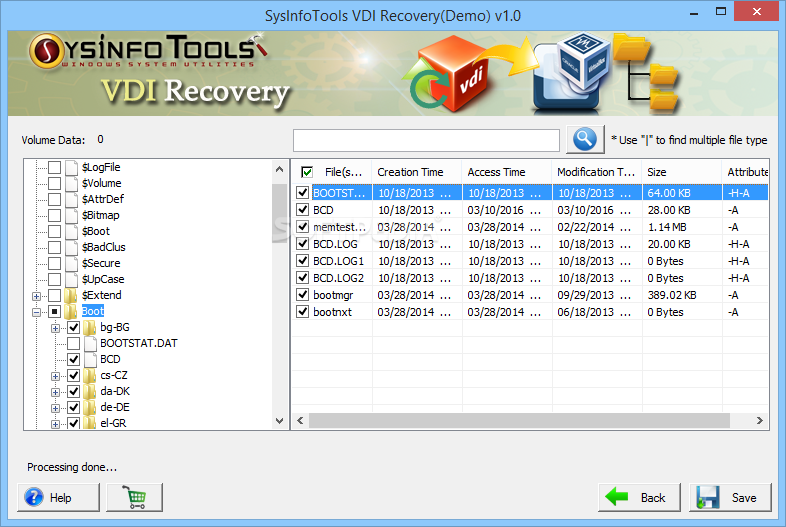This screenshot has width=786, height=527.
Task: Uncheck the bg-BG folder checkbox
Action: click(x=74, y=328)
